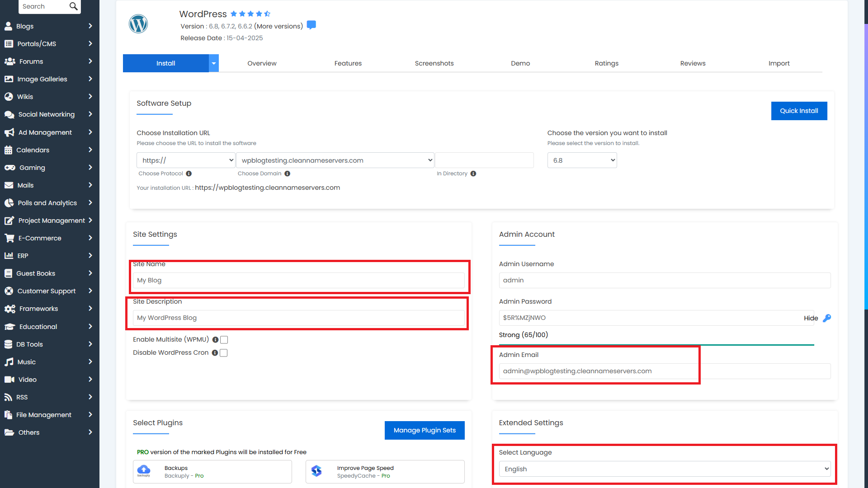Click the ERP chart icon
This screenshot has height=488, width=868.
coord(9,256)
